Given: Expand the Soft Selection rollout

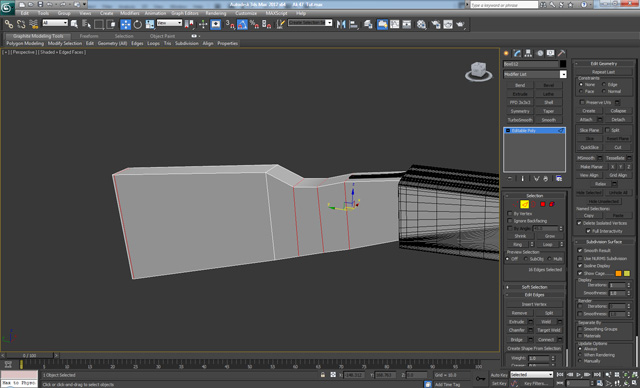Looking at the screenshot, I should point(534,287).
